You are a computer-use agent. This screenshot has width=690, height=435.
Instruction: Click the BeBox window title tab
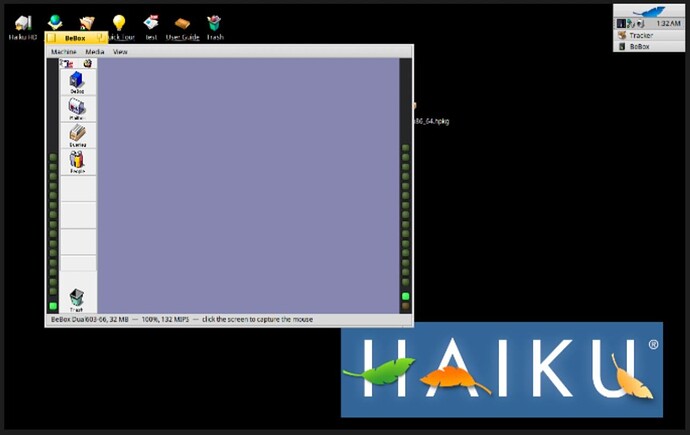click(x=75, y=38)
